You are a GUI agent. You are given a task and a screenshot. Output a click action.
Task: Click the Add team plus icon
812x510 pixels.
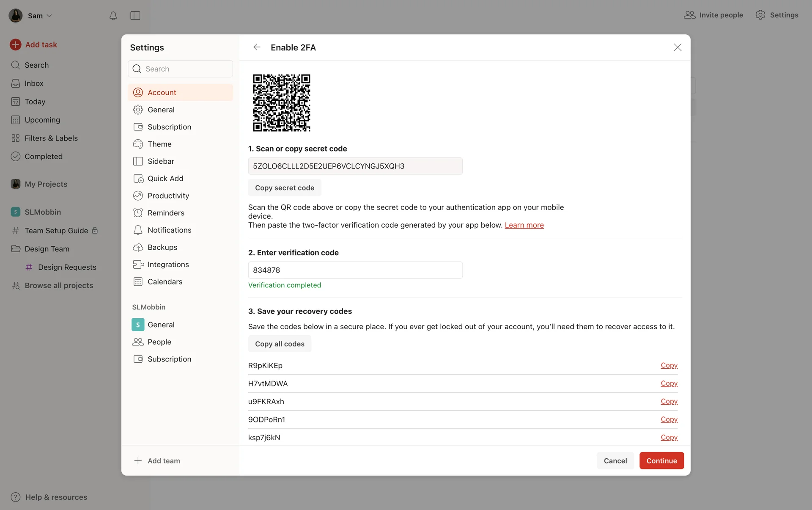(138, 460)
